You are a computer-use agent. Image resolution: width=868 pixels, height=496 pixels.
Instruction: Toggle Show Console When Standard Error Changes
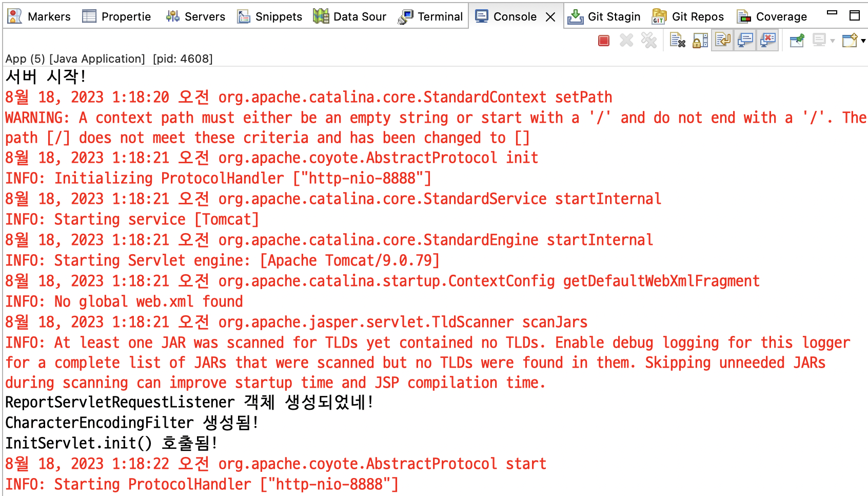pos(768,41)
